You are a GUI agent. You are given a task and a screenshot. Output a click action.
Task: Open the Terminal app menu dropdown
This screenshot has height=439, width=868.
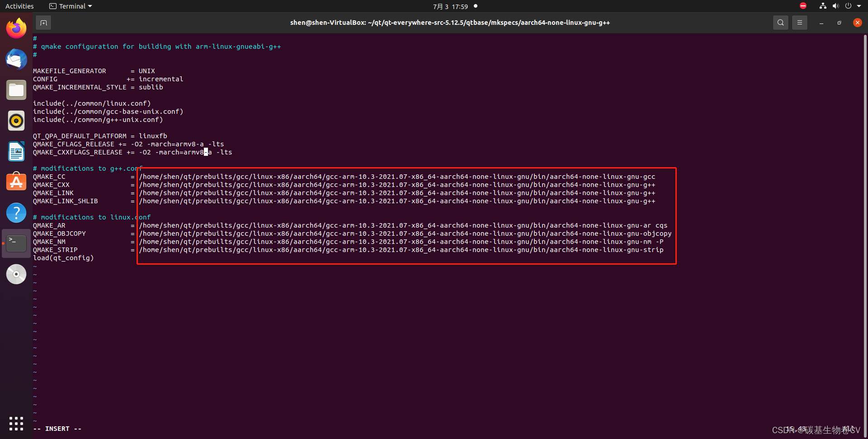pos(71,6)
